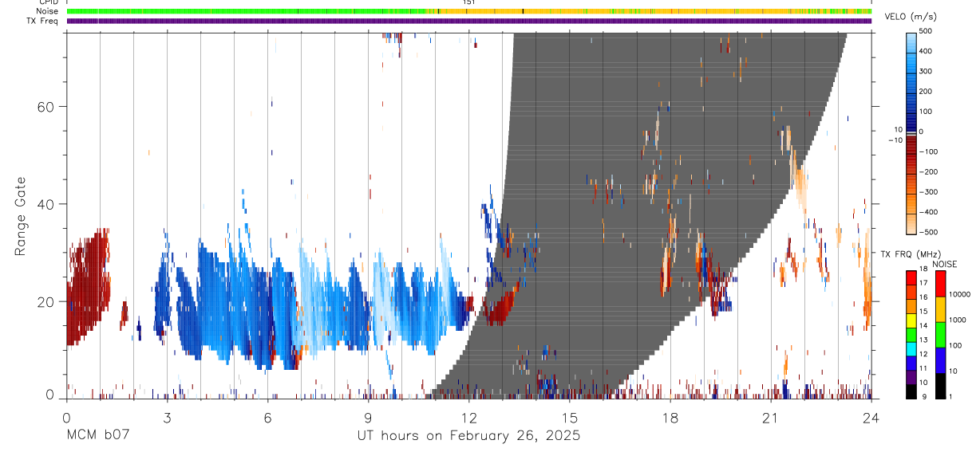
Task: Click the x-axis hour label 15
Action: 569,417
